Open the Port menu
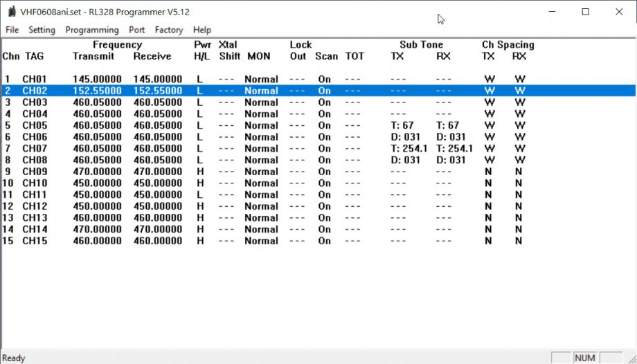This screenshot has width=637, height=364. tap(137, 30)
